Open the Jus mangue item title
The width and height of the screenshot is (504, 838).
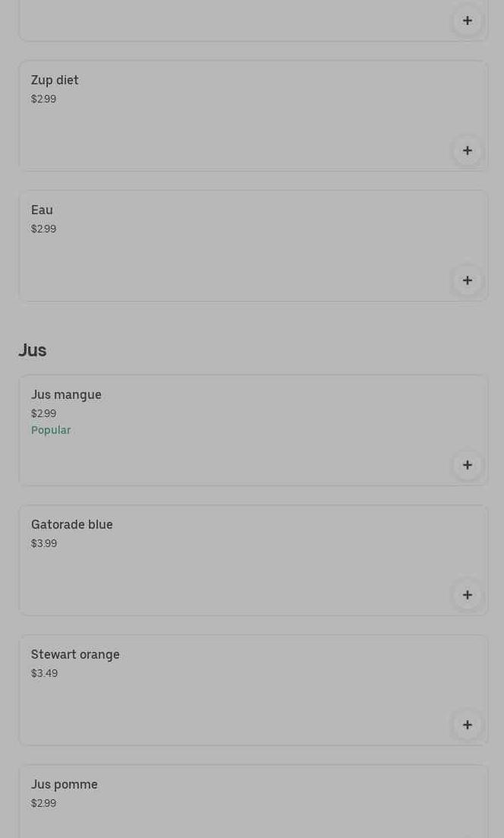[66, 394]
